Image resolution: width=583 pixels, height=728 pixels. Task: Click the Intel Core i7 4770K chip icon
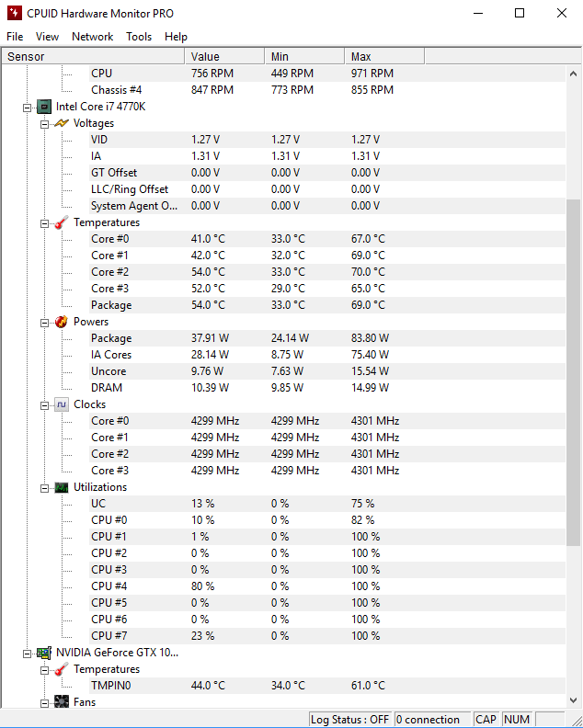[44, 107]
